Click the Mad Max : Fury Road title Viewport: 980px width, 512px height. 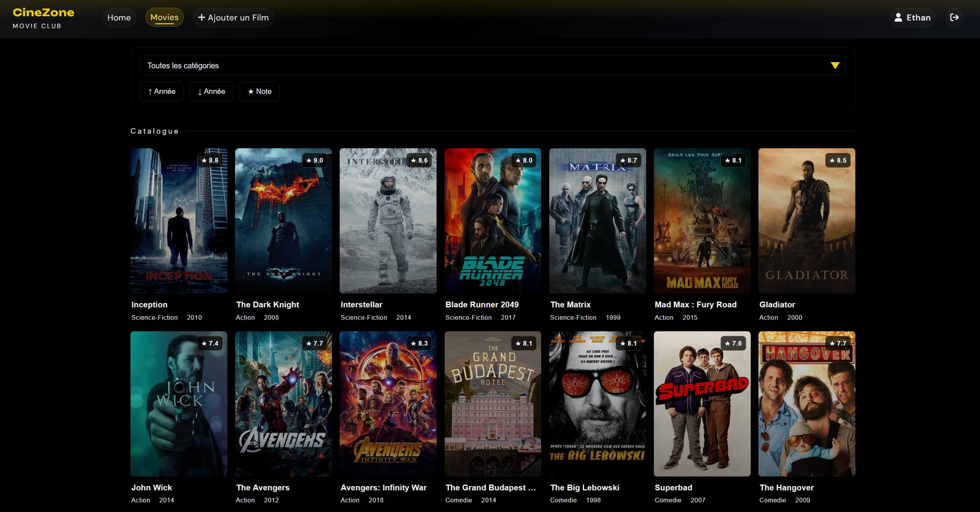pos(696,305)
